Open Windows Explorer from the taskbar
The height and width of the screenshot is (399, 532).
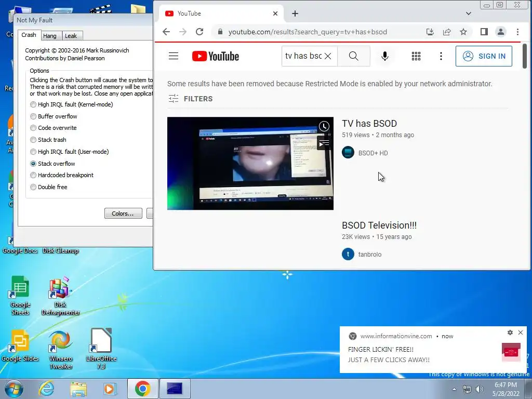78,389
